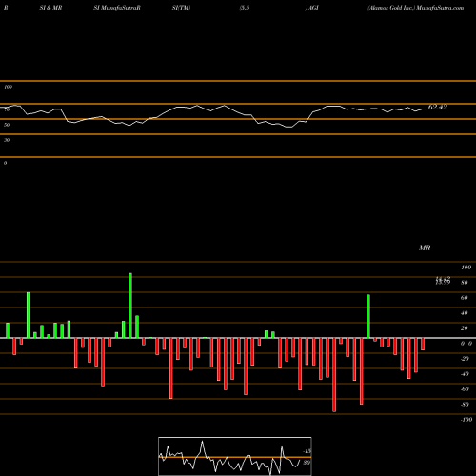Click the '(5,5' parameter text in header
Viewport: 476px width, 476px height.
coord(245,8)
